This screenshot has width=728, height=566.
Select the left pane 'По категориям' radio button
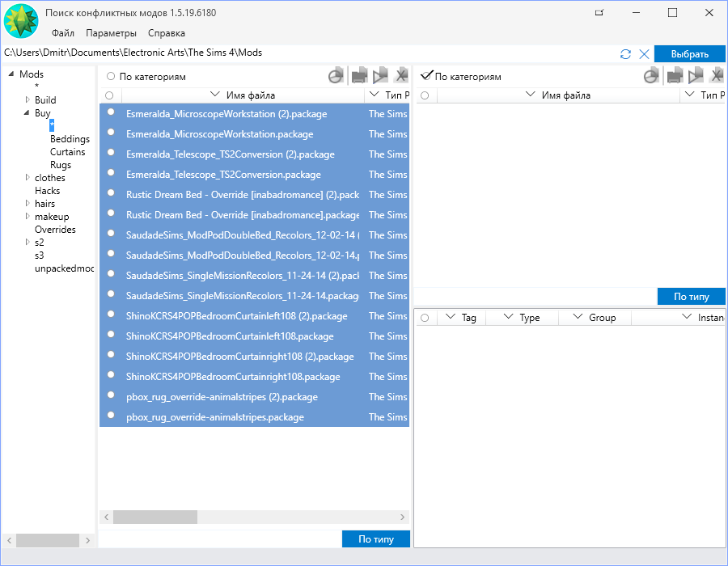[x=111, y=77]
